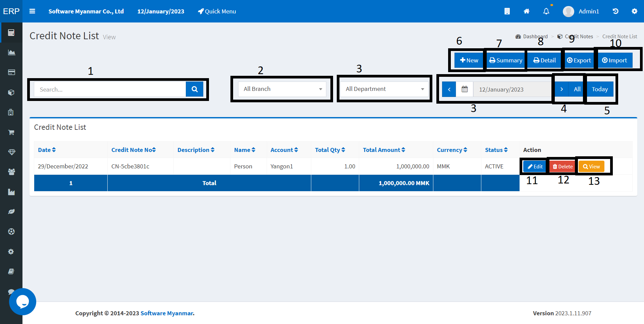The width and height of the screenshot is (644, 324).
Task: Click the Today button
Action: 600,90
